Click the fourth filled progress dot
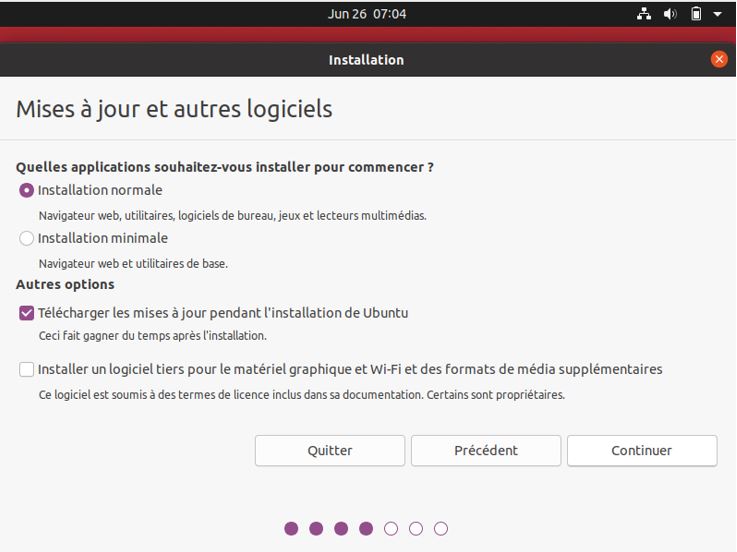 point(366,529)
